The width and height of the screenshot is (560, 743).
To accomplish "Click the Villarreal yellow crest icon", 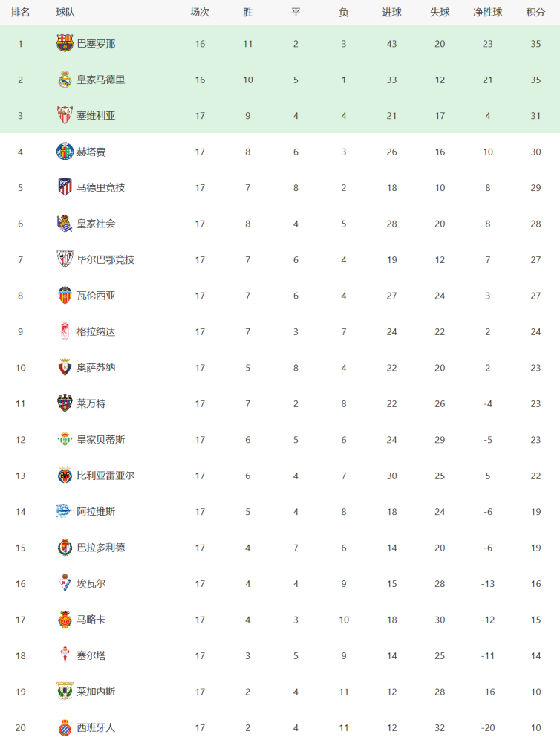I will [65, 476].
